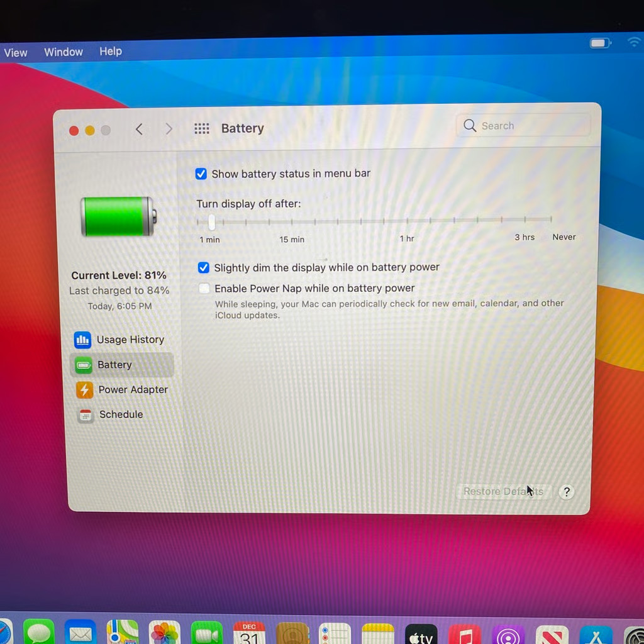This screenshot has height=644, width=644.
Task: Set display-off slider to 15 min mark
Action: [292, 222]
